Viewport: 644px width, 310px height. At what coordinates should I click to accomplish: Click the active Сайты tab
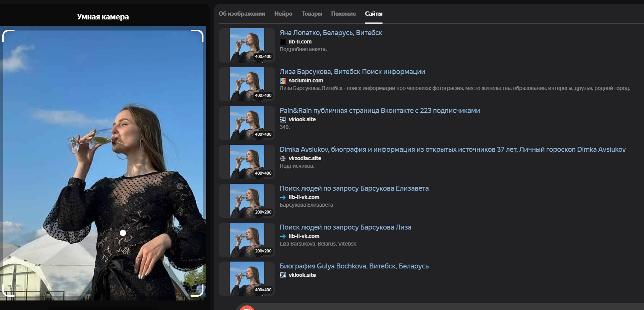pyautogui.click(x=373, y=14)
